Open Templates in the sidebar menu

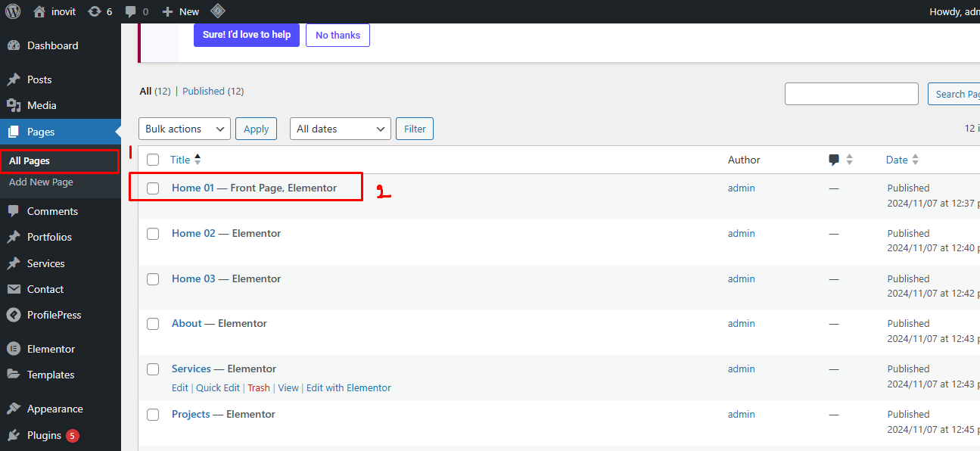[x=61, y=375]
